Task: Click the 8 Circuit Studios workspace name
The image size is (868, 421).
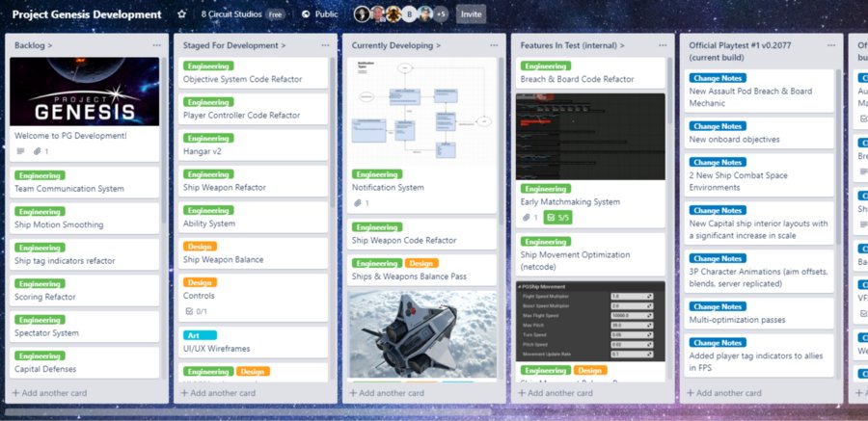Action: click(231, 14)
